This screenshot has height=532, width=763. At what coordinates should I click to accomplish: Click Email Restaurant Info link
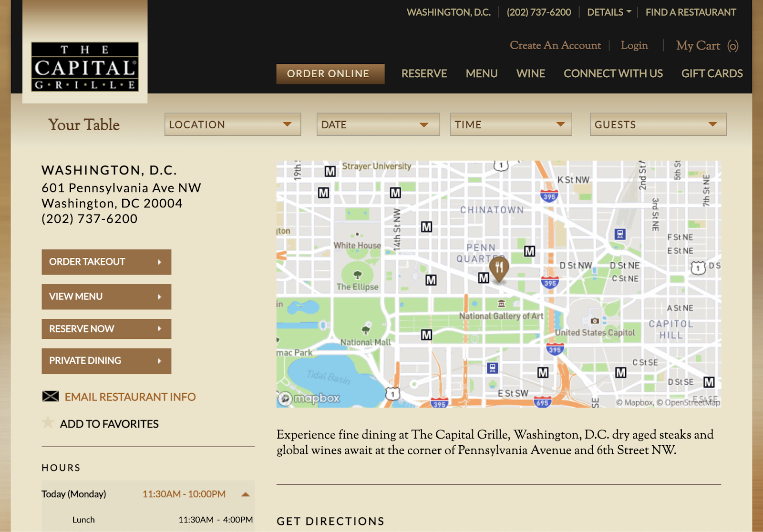pos(130,397)
